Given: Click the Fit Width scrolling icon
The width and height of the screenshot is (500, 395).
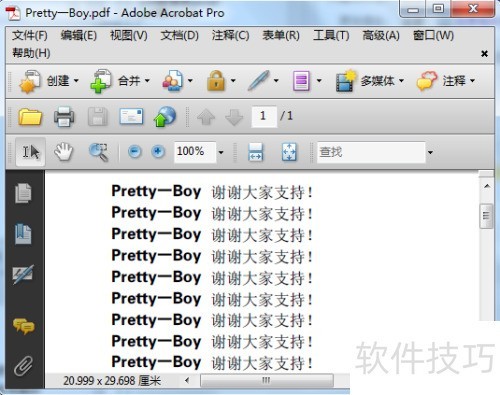Looking at the screenshot, I should tap(256, 152).
